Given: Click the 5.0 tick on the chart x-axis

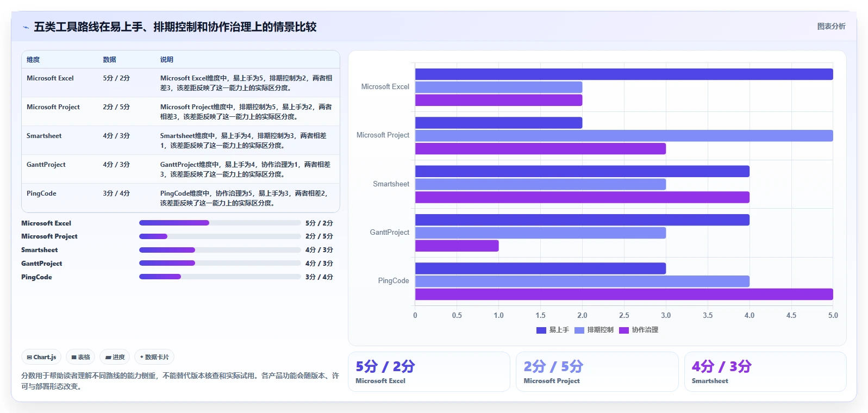Looking at the screenshot, I should [x=833, y=315].
